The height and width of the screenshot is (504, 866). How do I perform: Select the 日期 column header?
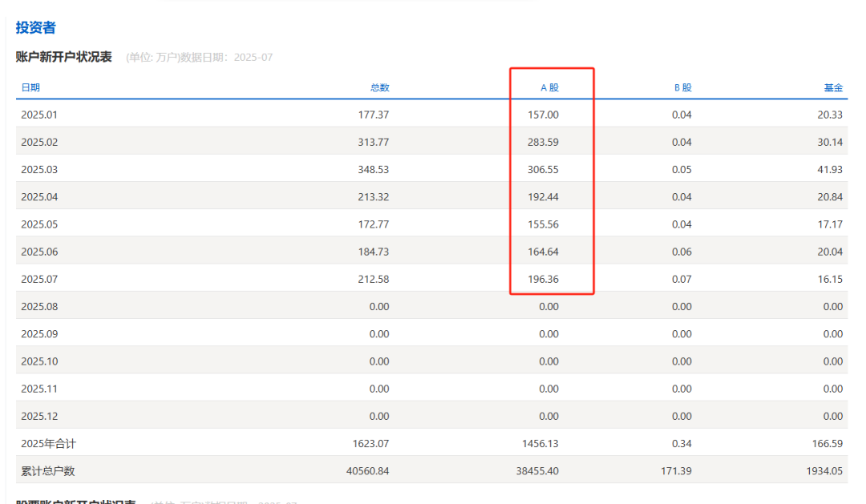point(30,87)
